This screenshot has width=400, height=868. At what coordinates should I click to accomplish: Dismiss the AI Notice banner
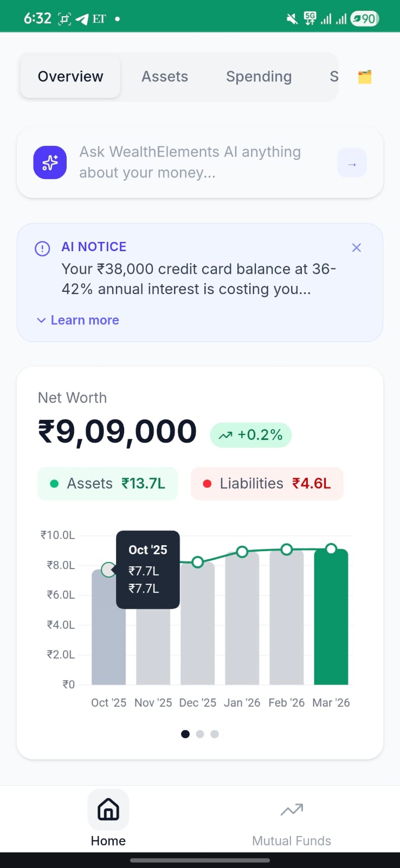[356, 247]
